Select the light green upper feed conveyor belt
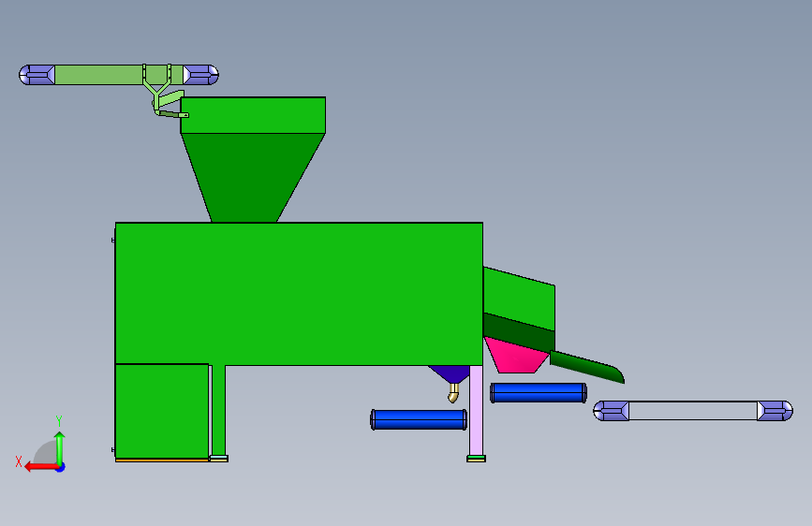 [x=98, y=75]
